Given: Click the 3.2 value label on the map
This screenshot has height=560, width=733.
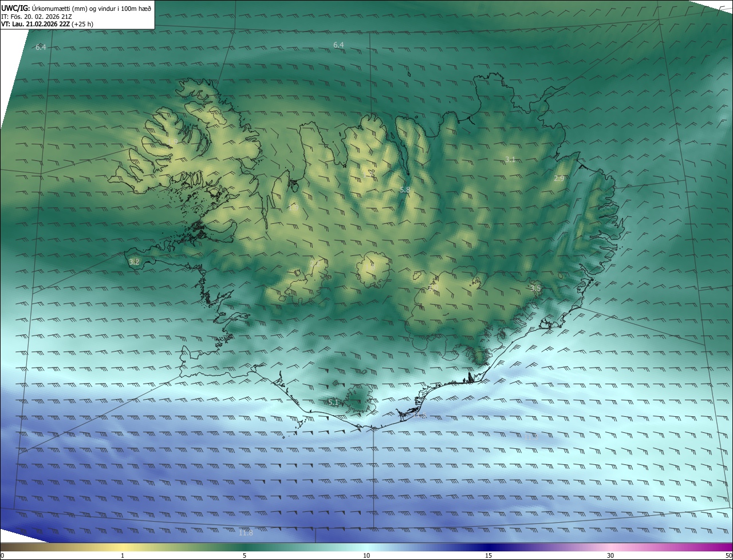Looking at the screenshot, I should coord(134,262).
